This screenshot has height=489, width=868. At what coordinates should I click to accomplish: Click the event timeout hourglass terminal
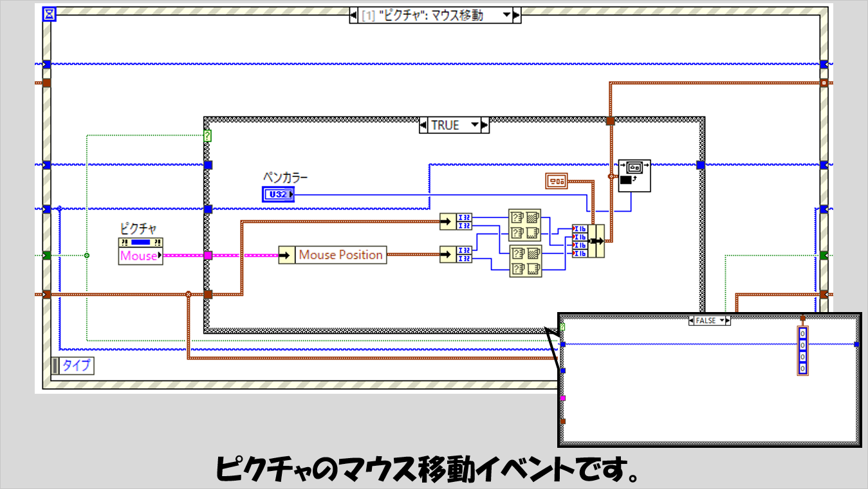[x=50, y=14]
